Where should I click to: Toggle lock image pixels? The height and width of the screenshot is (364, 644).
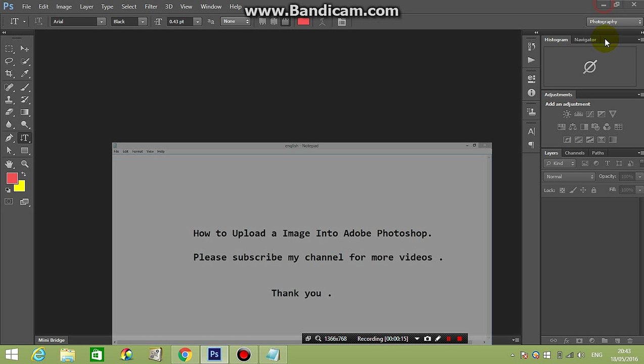(x=573, y=190)
